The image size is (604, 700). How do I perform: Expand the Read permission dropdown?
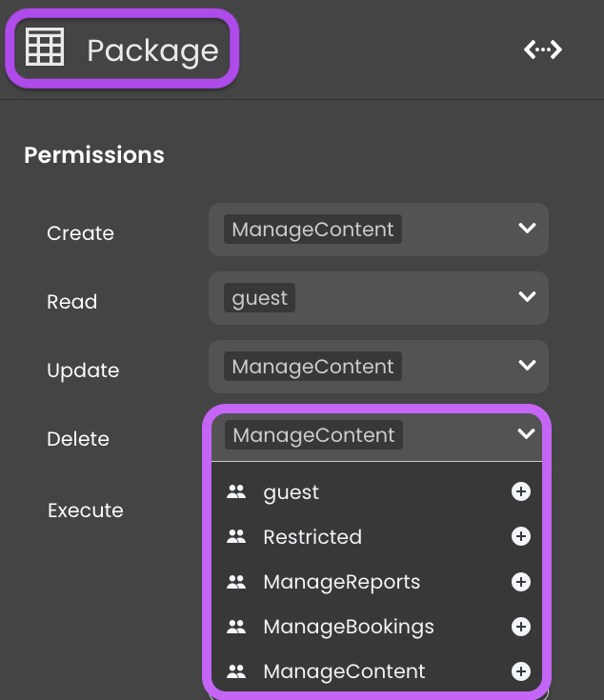click(x=527, y=296)
